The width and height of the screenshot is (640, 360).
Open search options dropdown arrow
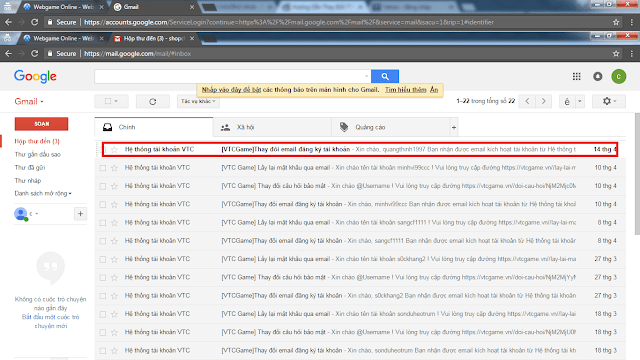click(366, 76)
